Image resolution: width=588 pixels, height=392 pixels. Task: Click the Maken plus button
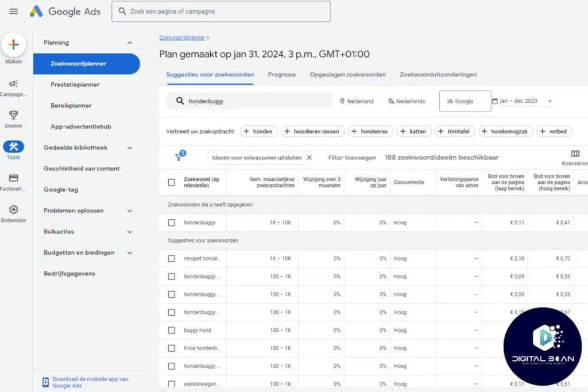point(14,45)
